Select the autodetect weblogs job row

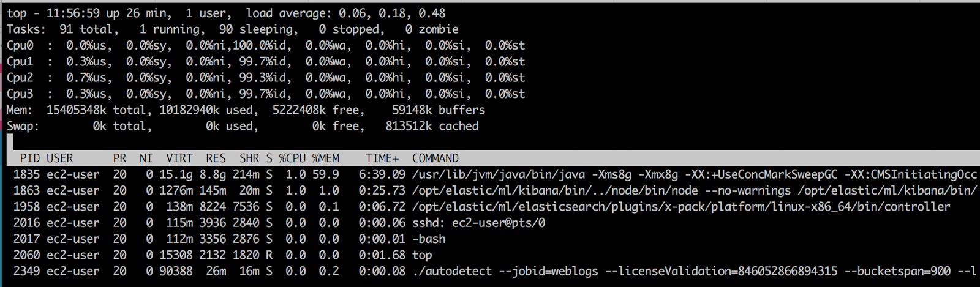493,271
